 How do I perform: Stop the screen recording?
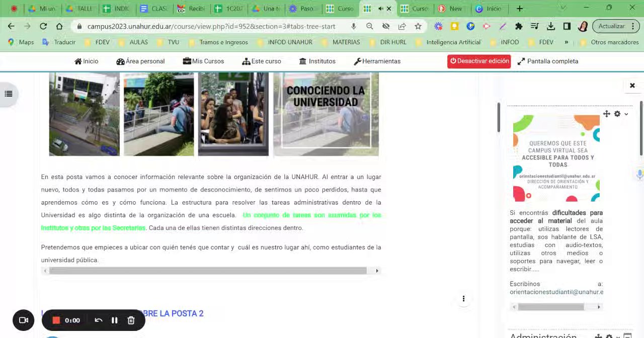[56, 320]
